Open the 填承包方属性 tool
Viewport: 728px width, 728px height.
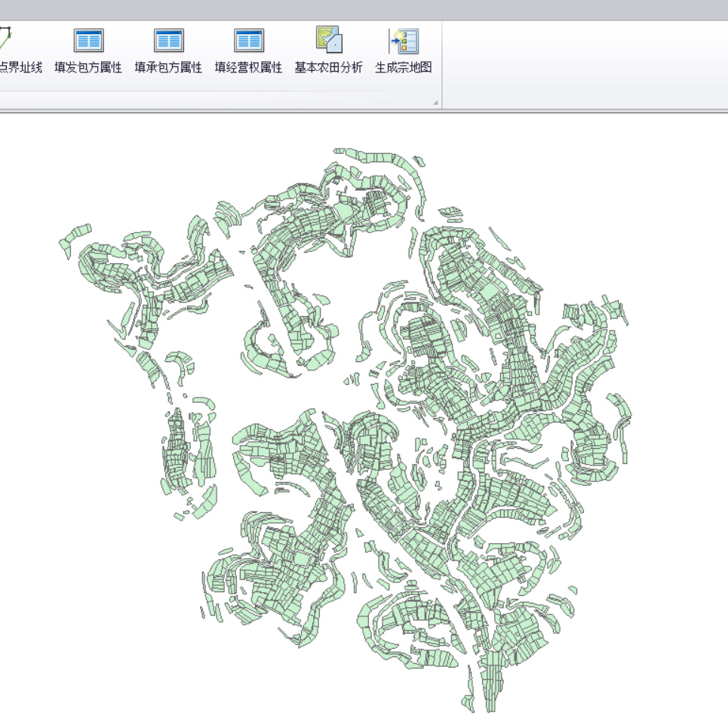[168, 51]
